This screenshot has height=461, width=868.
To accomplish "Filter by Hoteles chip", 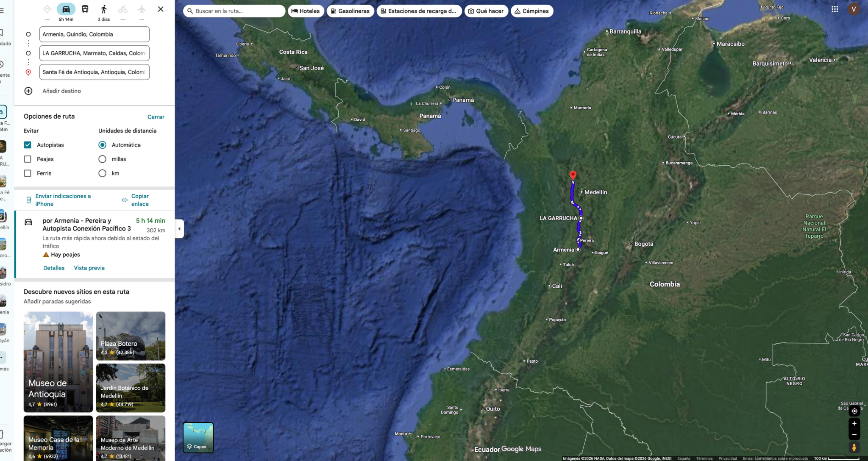I will coord(306,11).
